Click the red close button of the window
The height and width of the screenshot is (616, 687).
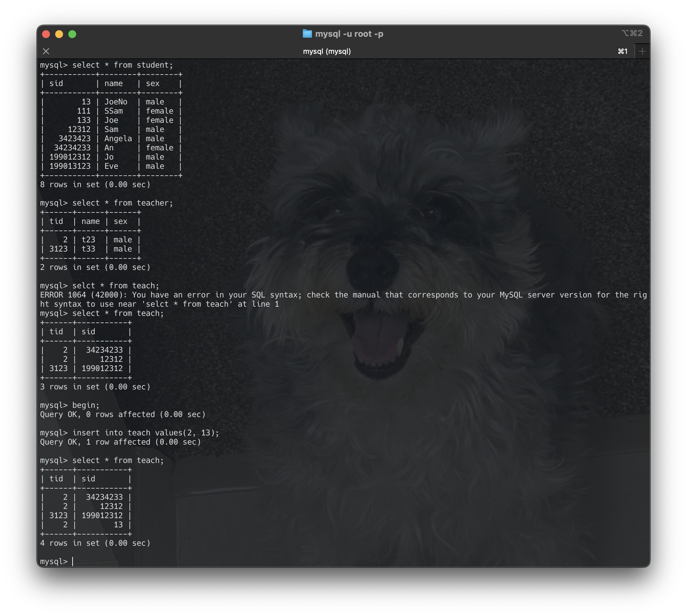(x=47, y=34)
